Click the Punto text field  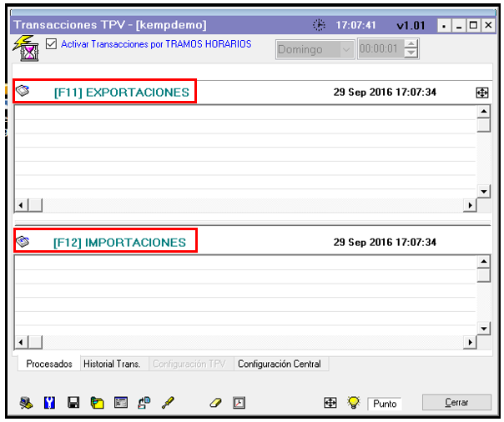[x=385, y=404]
